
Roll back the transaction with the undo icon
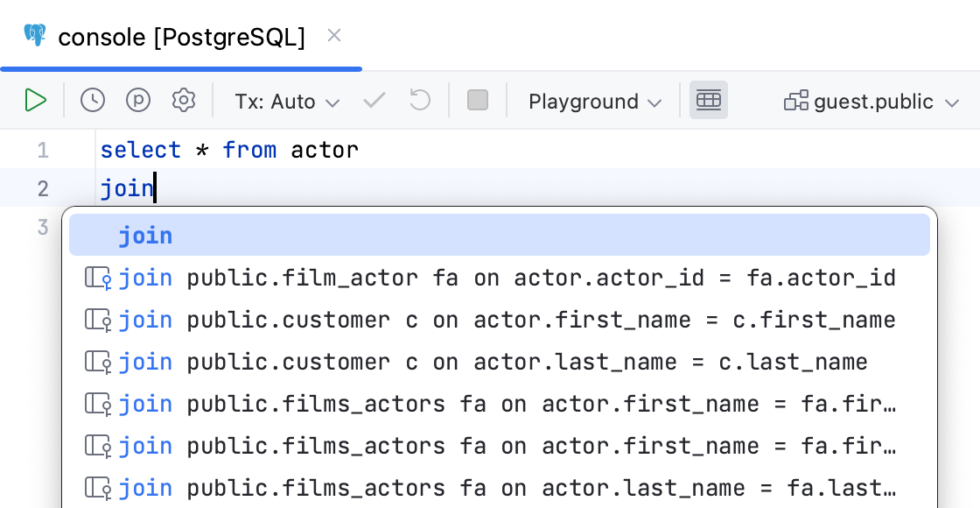pyautogui.click(x=420, y=100)
